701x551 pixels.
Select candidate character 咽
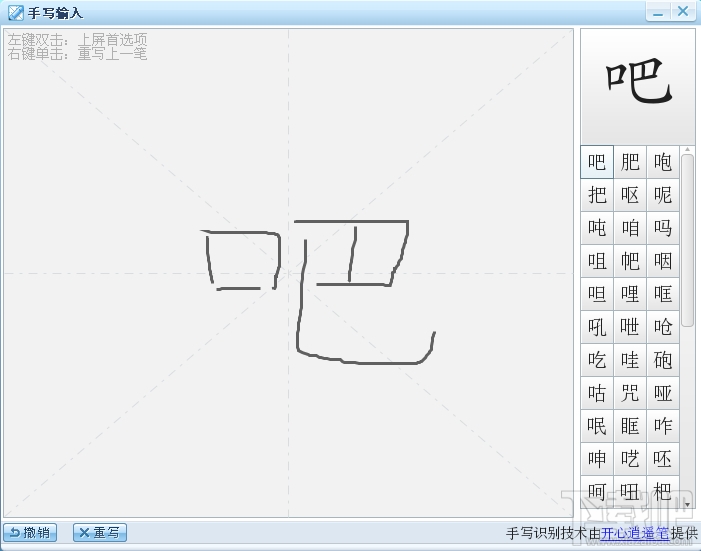point(663,261)
